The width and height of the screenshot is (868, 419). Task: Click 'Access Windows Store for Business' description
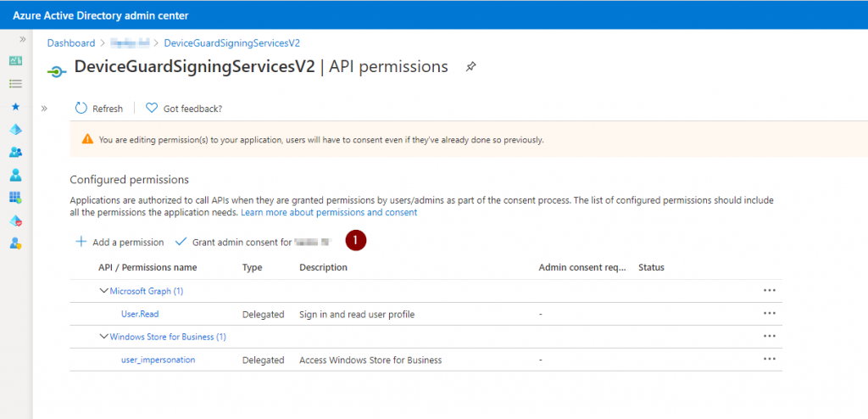point(370,360)
